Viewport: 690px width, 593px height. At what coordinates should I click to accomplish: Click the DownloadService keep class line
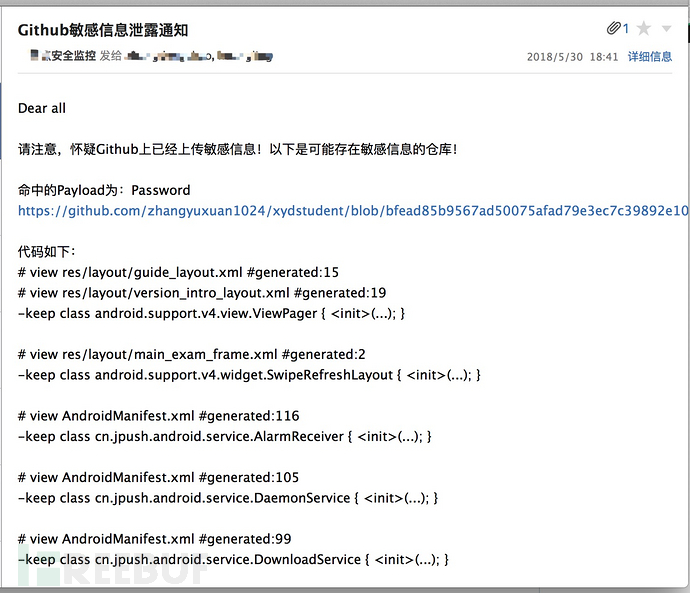click(x=234, y=560)
